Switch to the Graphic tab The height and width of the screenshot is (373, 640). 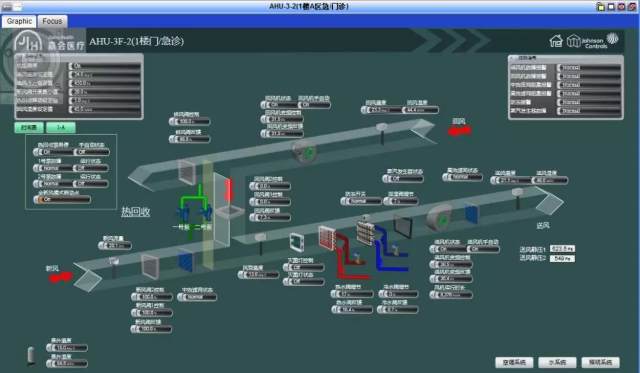click(19, 21)
